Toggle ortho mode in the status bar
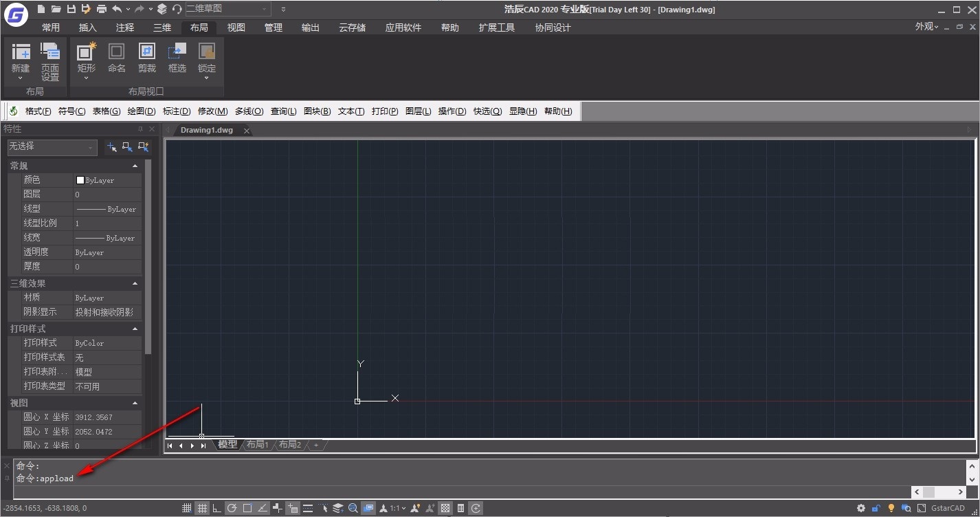980x517 pixels. click(x=217, y=509)
